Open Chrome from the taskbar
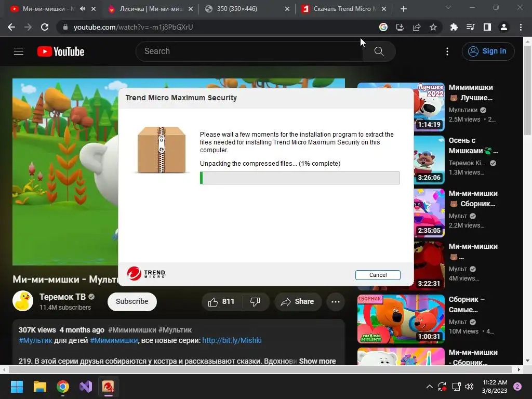The image size is (532, 399). (63, 387)
